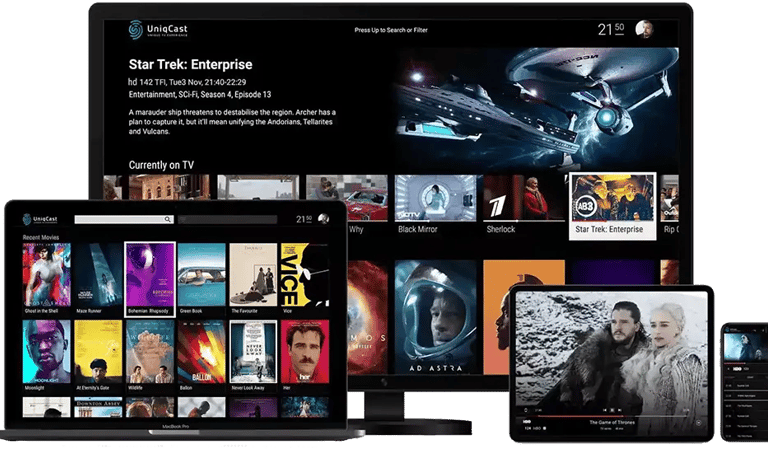Open the Sherlock channel tile on TV

(524, 204)
